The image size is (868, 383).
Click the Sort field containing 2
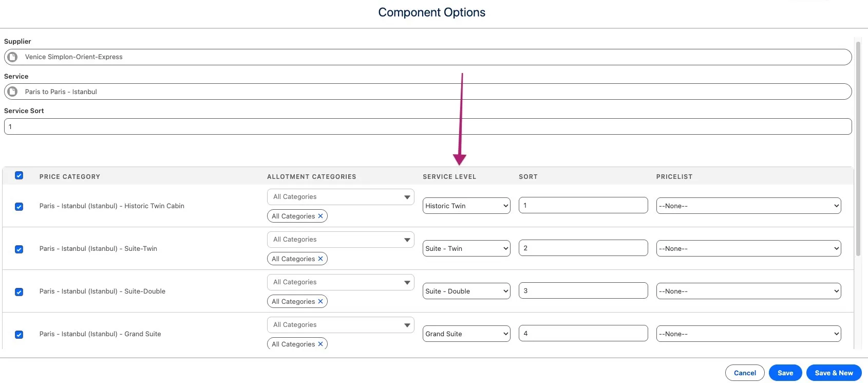[582, 248]
